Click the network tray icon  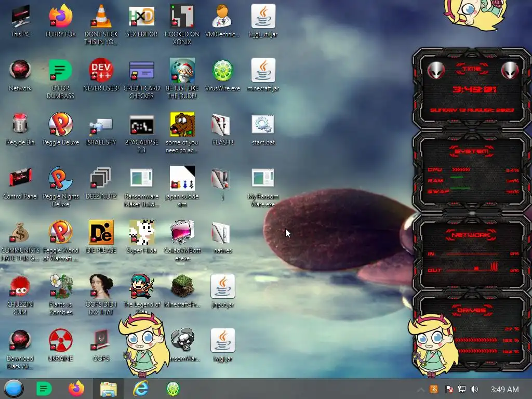pos(462,389)
